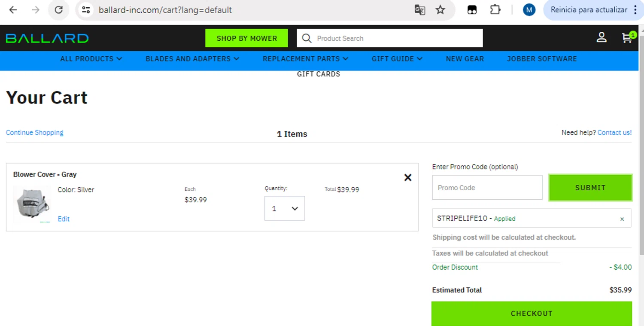This screenshot has height=326, width=644.
Task: Click the applied STRIPELIFE10 code text
Action: click(x=462, y=218)
